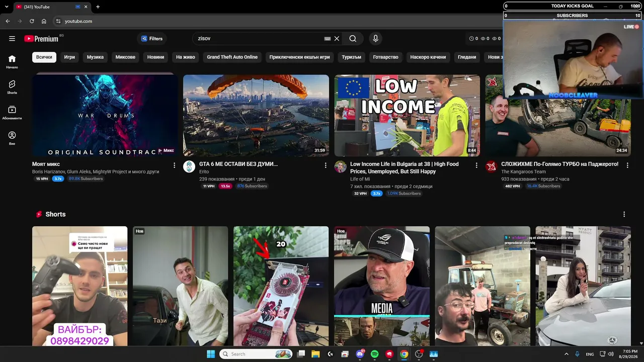Open the Вие profile sidebar item

point(12,138)
